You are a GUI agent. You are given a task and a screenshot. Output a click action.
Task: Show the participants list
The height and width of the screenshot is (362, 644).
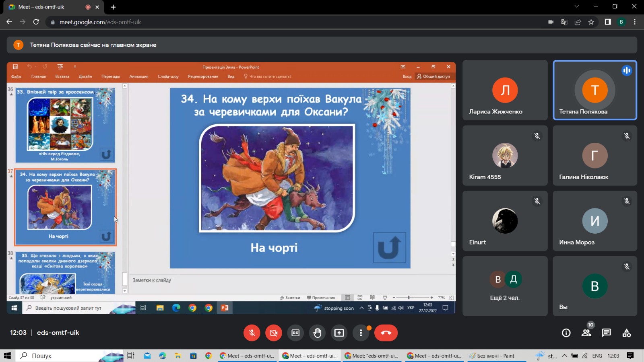click(586, 333)
